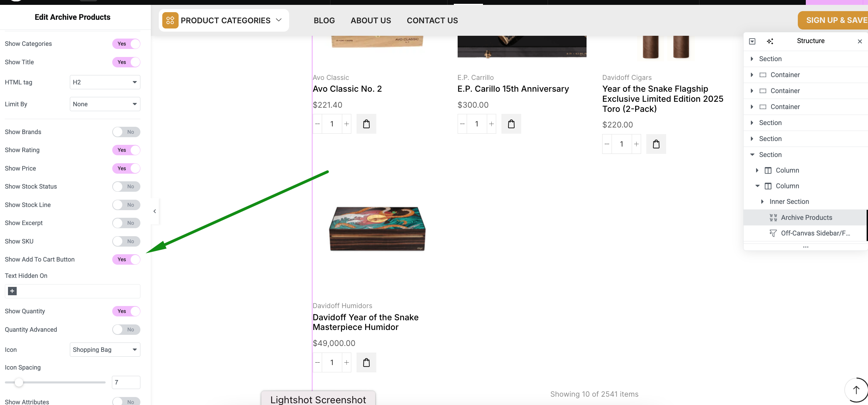Viewport: 868px width, 405px height.
Task: Increase quantity for Year of the Snake Toro
Action: (x=636, y=144)
